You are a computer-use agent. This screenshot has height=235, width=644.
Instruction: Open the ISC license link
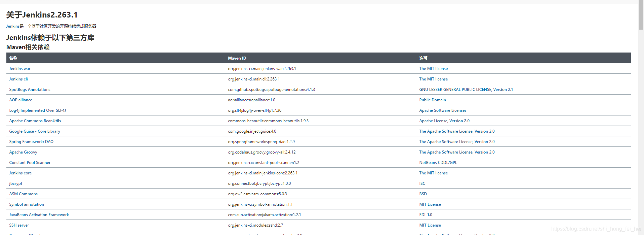422,183
